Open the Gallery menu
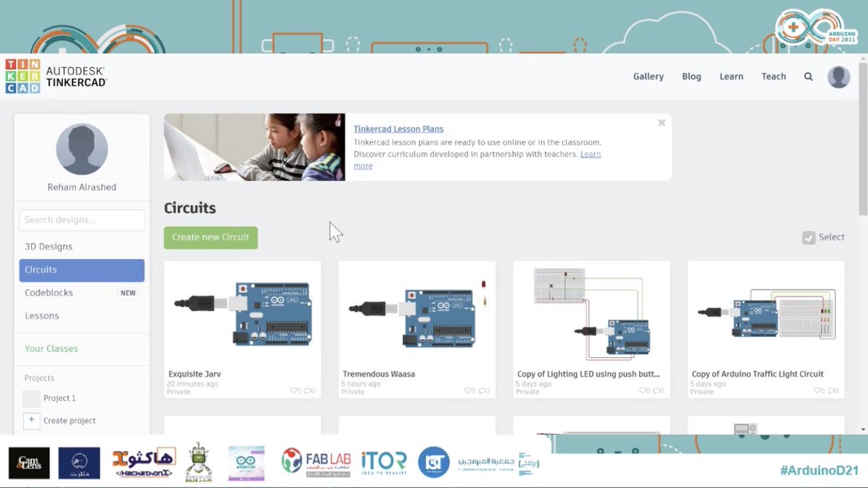This screenshot has height=488, width=868. point(648,77)
